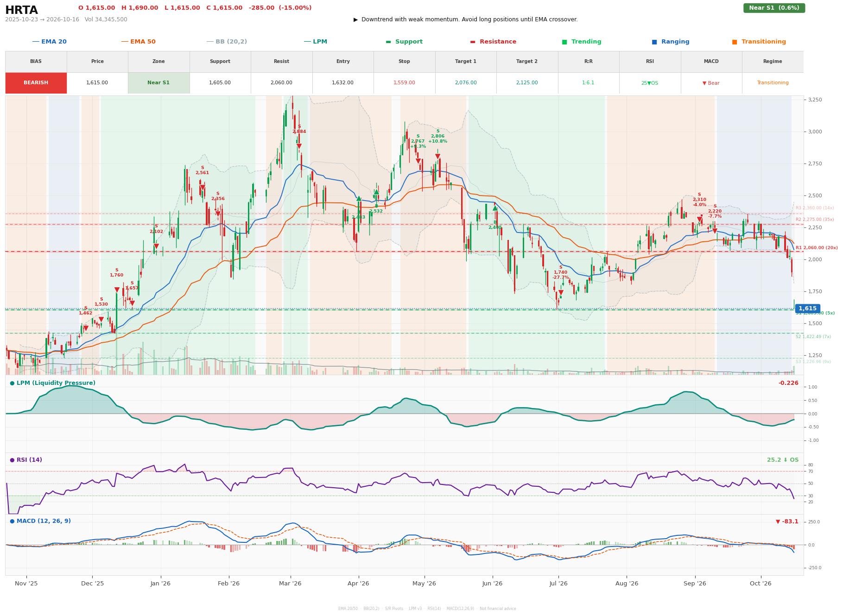Image resolution: width=843 pixels, height=616 pixels.
Task: Toggle the Trending regime legend entry
Action: [x=582, y=42]
